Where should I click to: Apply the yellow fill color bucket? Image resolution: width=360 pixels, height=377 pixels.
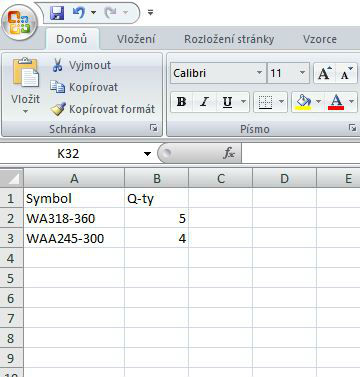(x=303, y=102)
